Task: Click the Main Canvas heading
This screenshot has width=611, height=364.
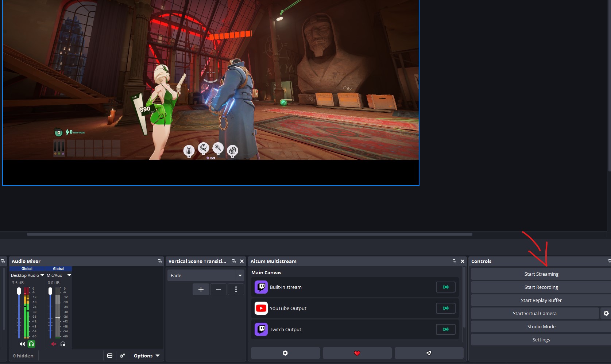Action: (266, 272)
